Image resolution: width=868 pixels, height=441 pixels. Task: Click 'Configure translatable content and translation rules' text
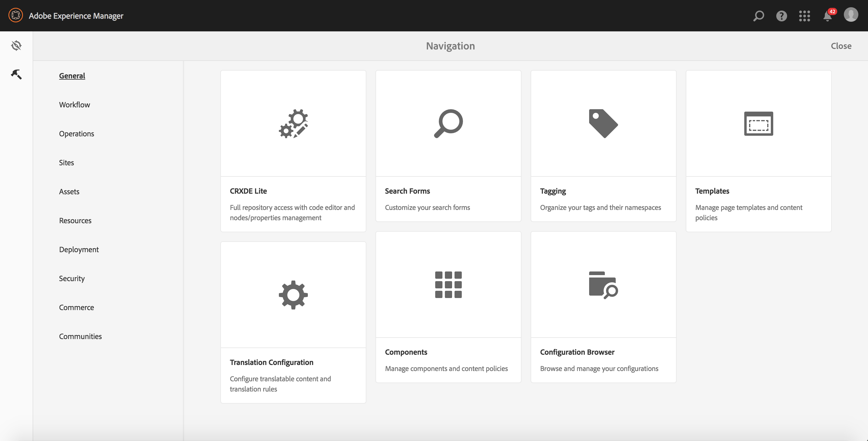coord(280,384)
